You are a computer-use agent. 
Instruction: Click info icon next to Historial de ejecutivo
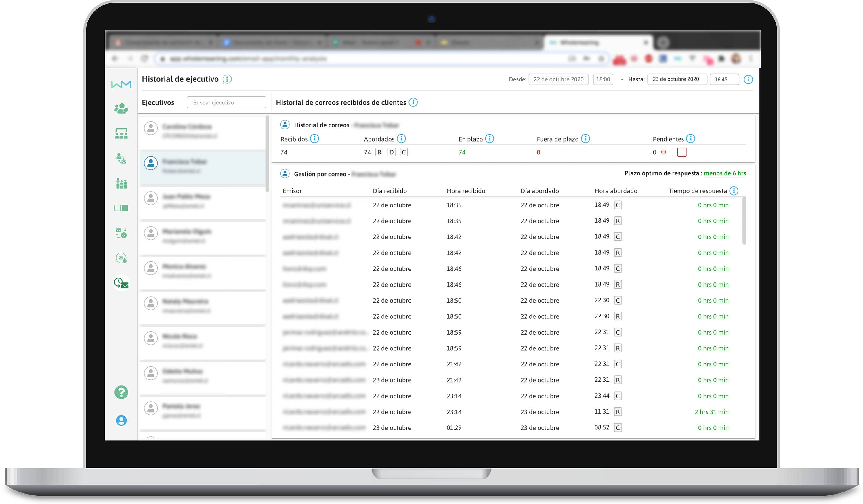pos(227,79)
